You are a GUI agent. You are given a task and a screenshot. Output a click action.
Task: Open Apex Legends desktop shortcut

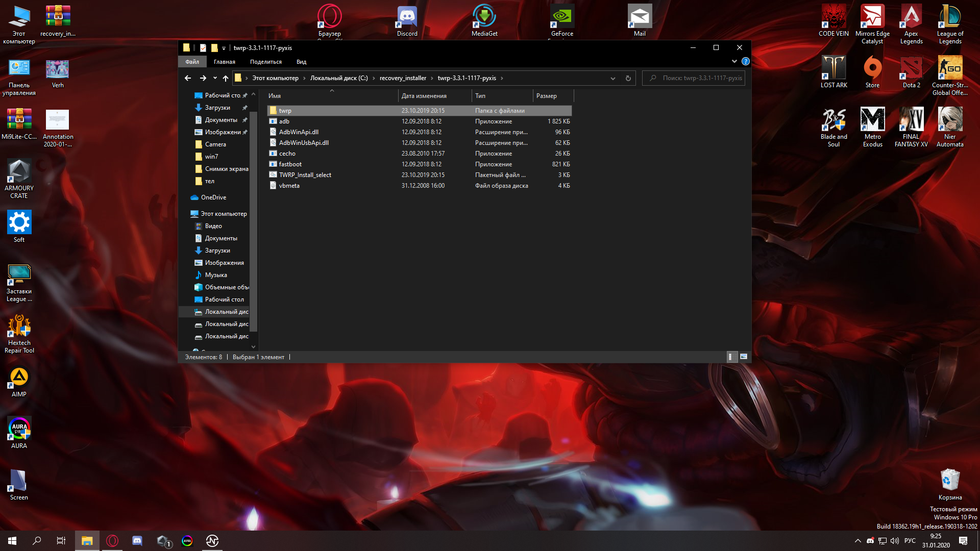tap(911, 24)
